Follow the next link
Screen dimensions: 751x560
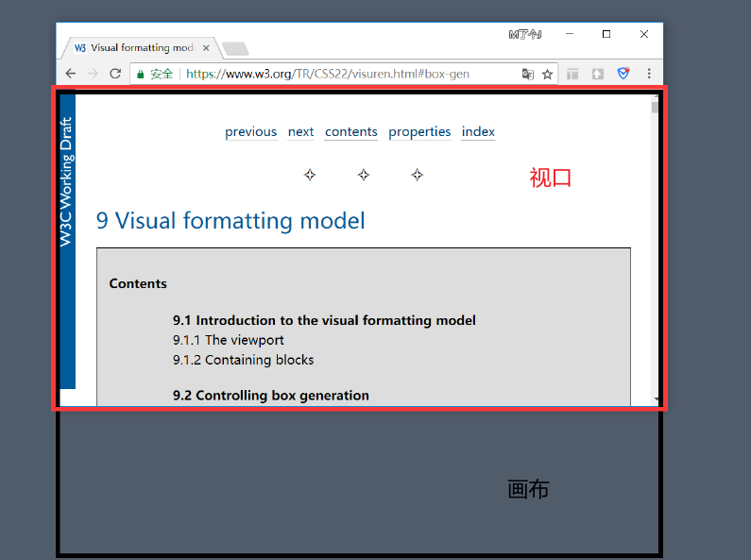coord(300,131)
